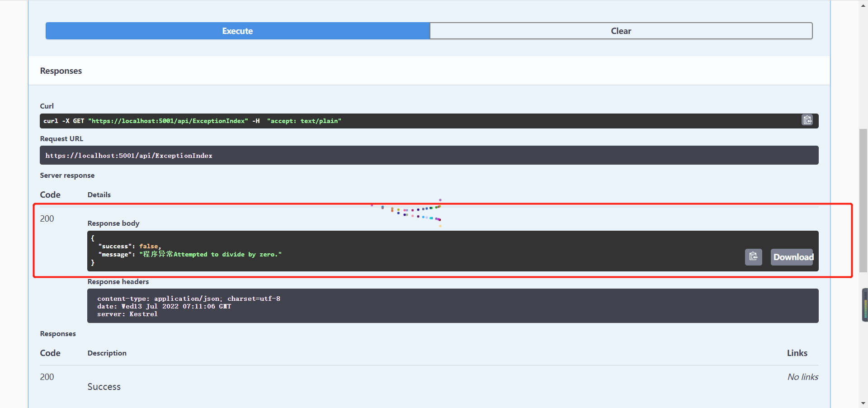Click the scrollbar down arrow
The height and width of the screenshot is (408, 868).
863,403
